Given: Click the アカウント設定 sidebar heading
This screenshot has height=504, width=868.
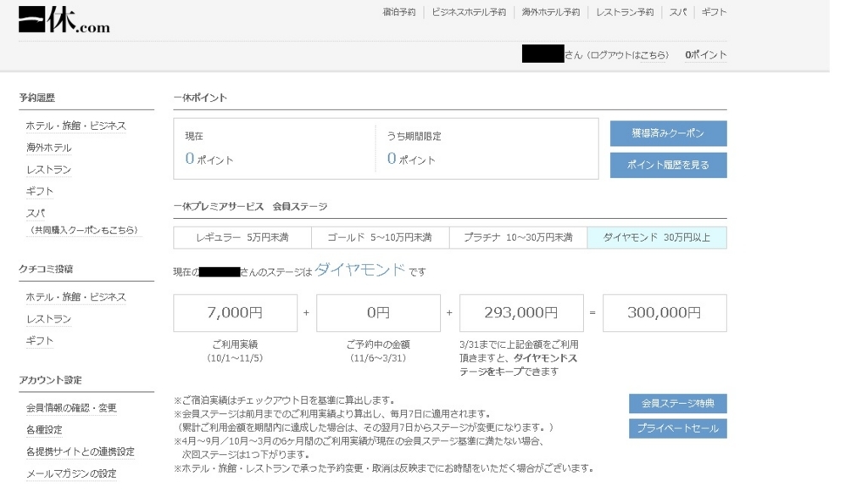Looking at the screenshot, I should [x=50, y=380].
